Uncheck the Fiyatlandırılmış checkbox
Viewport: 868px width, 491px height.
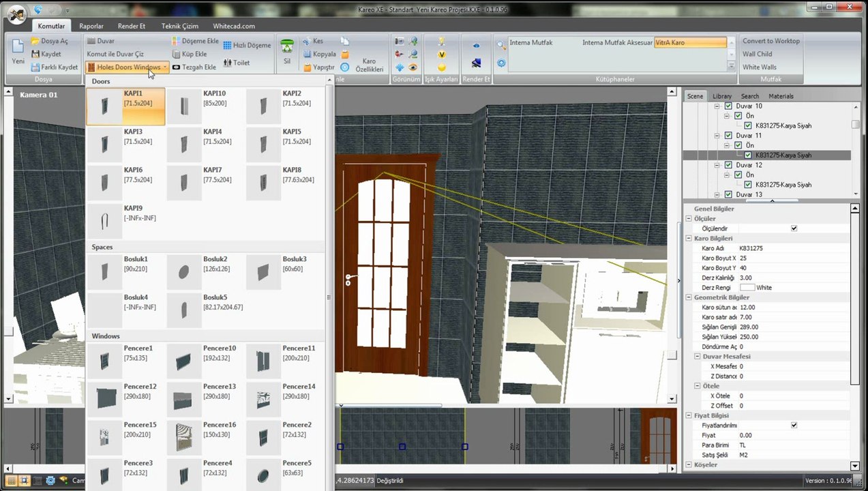(x=794, y=425)
